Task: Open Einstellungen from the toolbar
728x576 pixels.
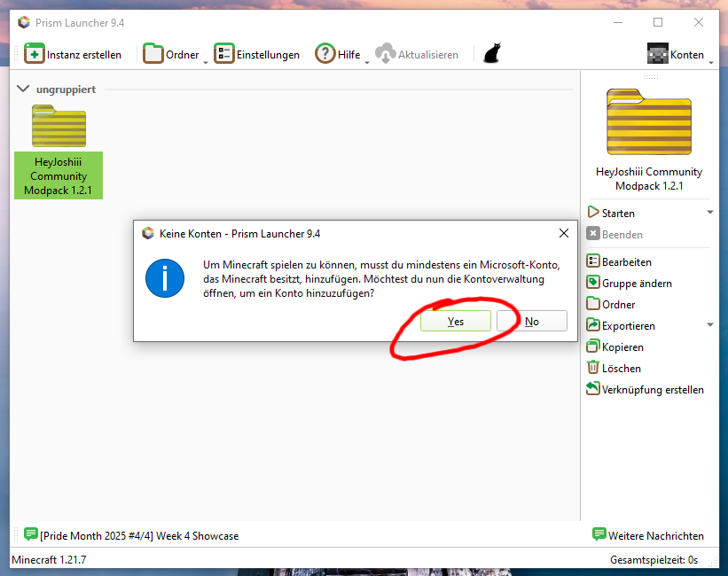Action: 257,54
